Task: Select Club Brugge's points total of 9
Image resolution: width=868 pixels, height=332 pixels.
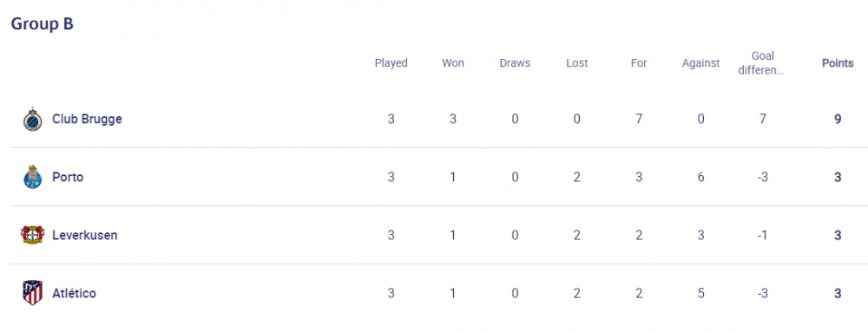Action: tap(838, 120)
